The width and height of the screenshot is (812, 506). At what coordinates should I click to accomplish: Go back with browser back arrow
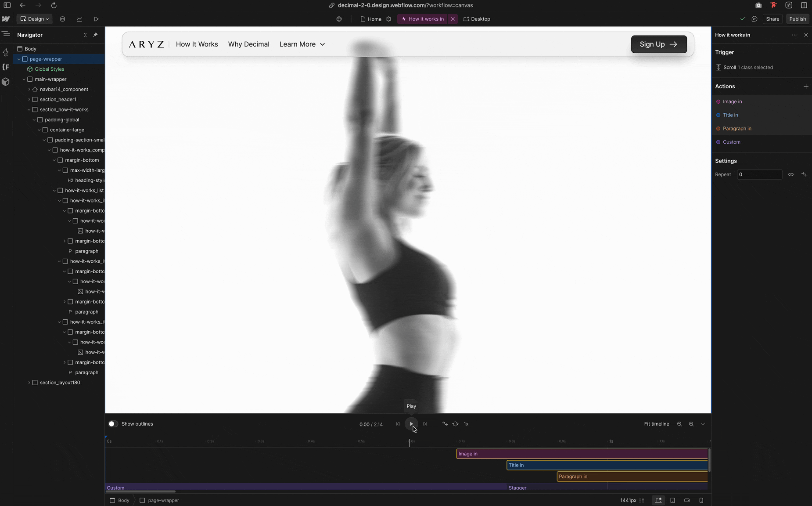coord(22,5)
